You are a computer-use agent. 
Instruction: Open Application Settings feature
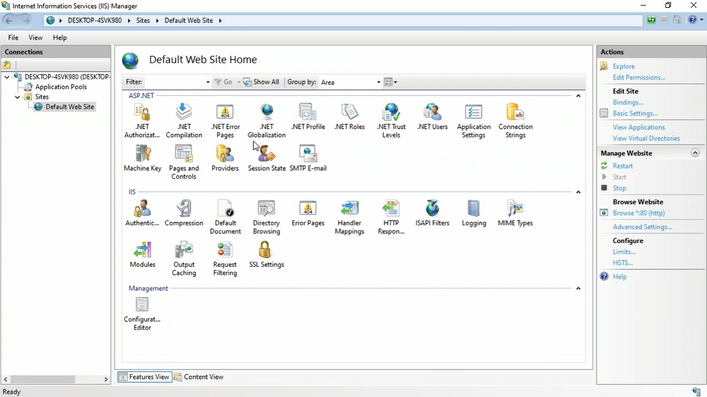tap(473, 120)
